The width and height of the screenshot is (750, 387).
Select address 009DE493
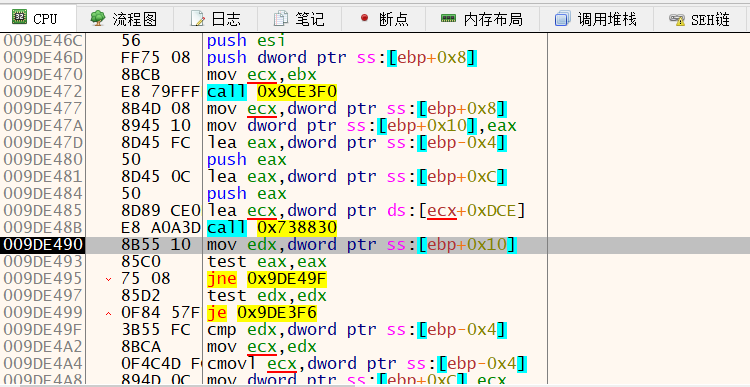(x=43, y=262)
